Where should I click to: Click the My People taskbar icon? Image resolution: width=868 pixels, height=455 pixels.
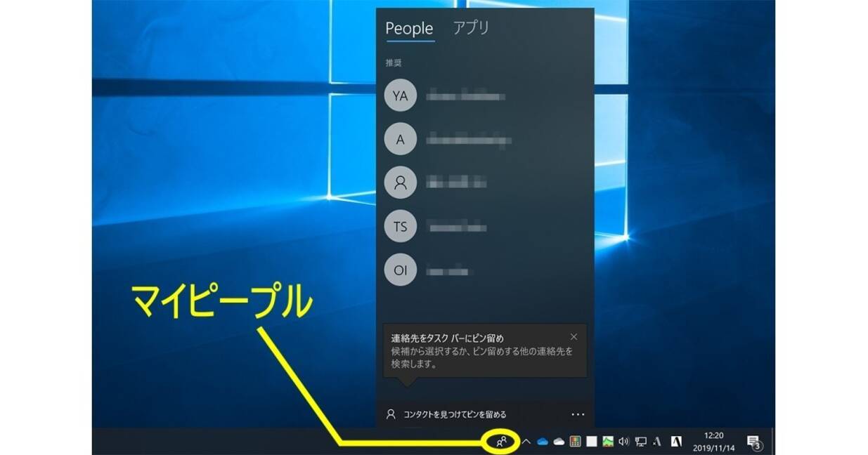502,442
